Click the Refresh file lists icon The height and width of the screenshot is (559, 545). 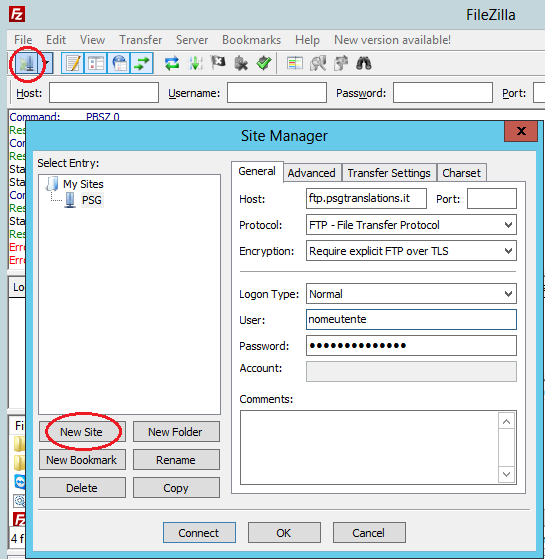click(x=172, y=63)
